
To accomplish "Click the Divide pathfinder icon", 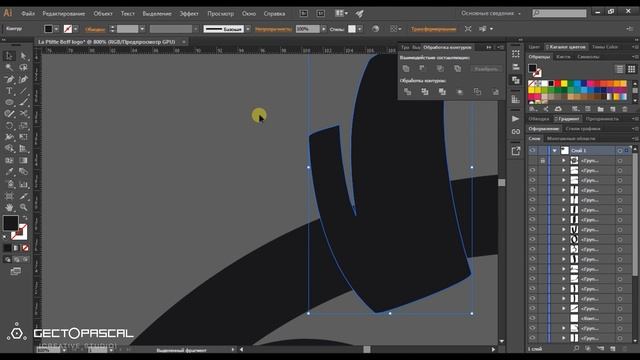I will pyautogui.click(x=407, y=92).
